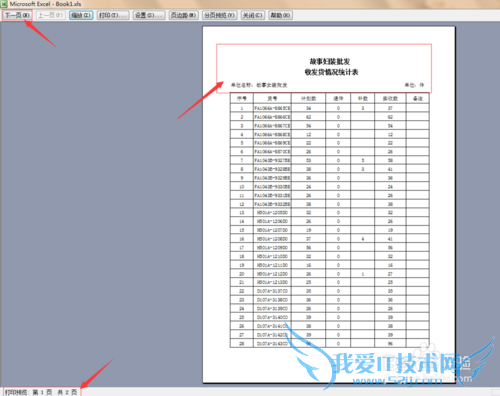Click the title bar text Microsoft Excel - Book1.xls
The width and height of the screenshot is (500, 396).
pos(45,4)
